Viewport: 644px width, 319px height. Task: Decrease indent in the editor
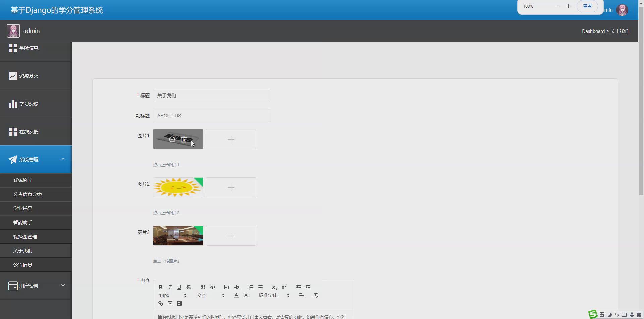[x=298, y=287]
